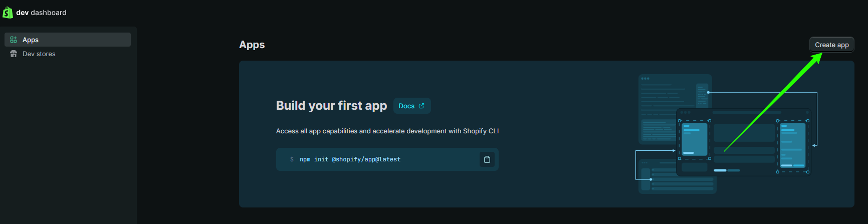Go to Dev stores in sidebar
868x224 pixels.
point(39,54)
